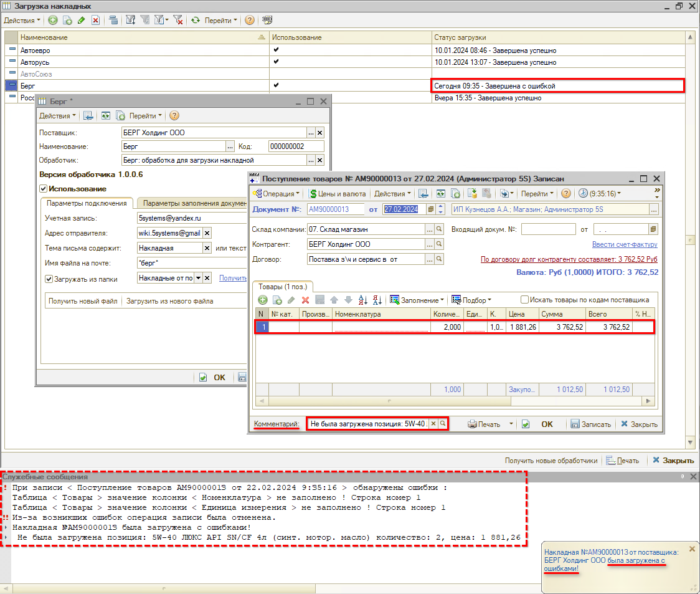The height and width of the screenshot is (594, 700).
Task: Open list settings icon after help
Action: point(267,20)
